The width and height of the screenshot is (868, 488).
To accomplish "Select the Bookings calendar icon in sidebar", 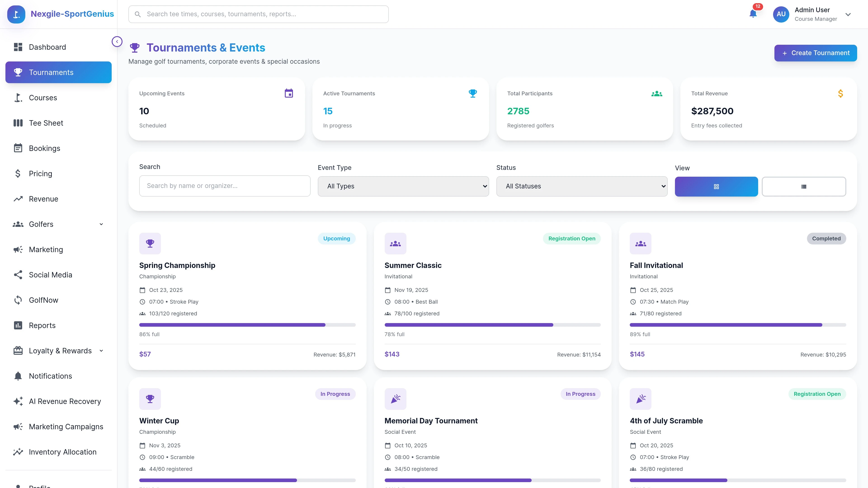I will coord(18,148).
